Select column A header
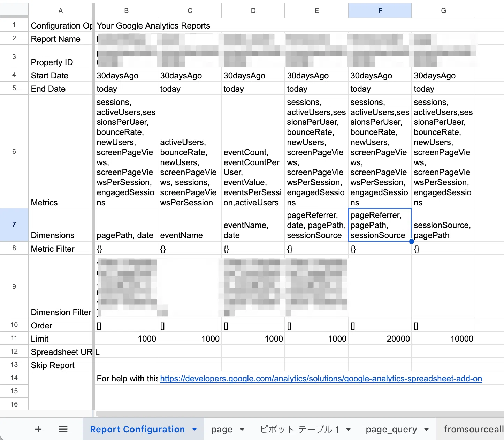This screenshot has height=440, width=504. (61, 11)
